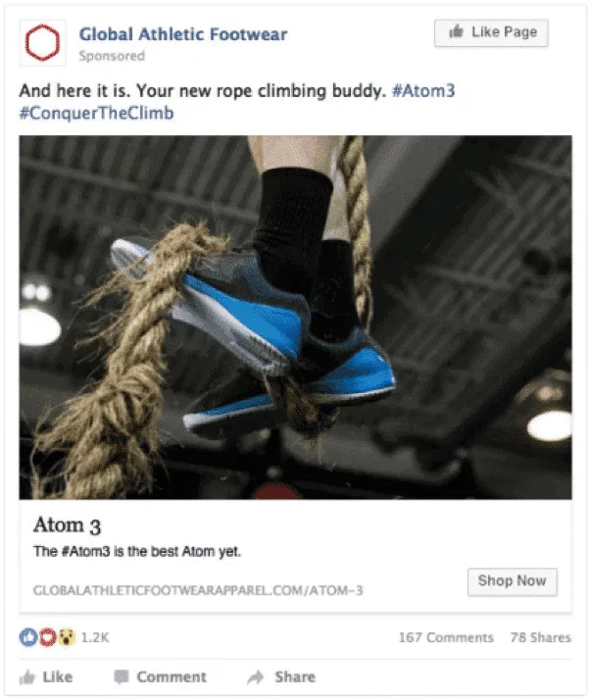Click the Share arrow icon
The width and height of the screenshot is (592, 700).
click(x=256, y=677)
